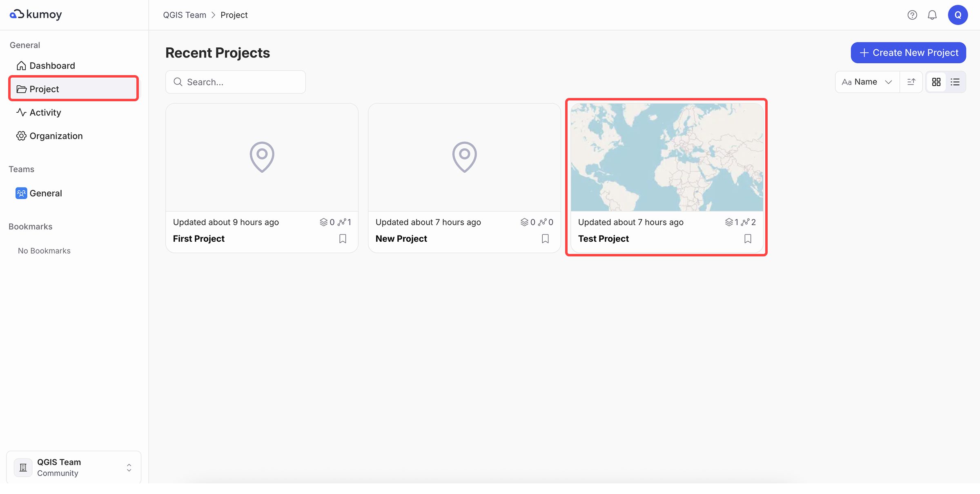
Task: Open the Test Project map thumbnail
Action: (x=666, y=157)
